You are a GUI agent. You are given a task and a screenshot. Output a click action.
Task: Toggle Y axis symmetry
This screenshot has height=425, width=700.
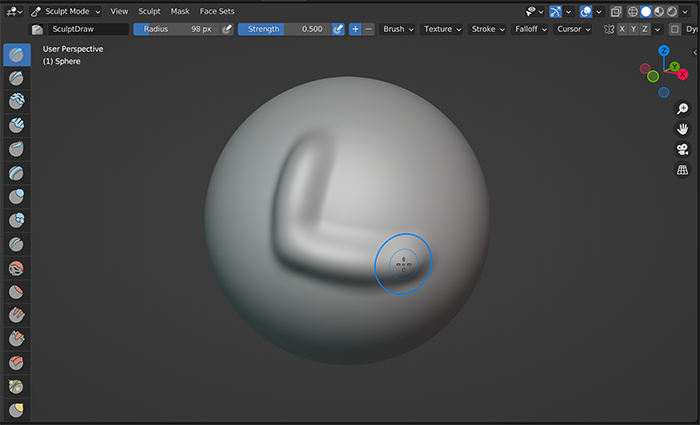point(633,29)
